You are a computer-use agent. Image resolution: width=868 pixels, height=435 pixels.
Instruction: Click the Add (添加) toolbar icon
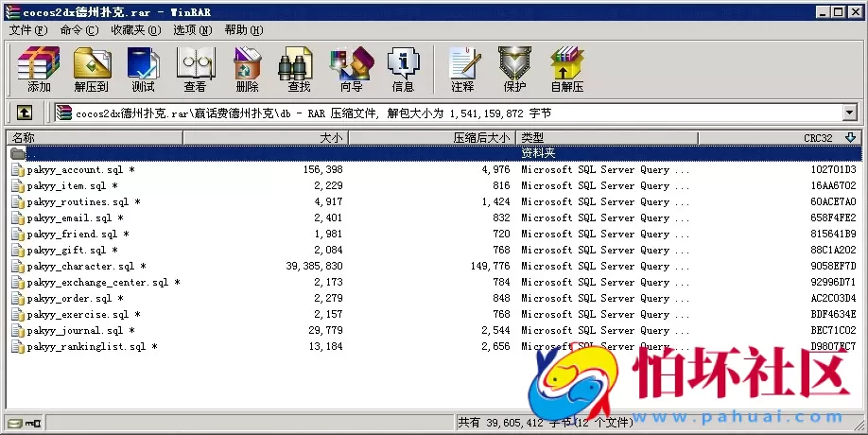pos(39,69)
